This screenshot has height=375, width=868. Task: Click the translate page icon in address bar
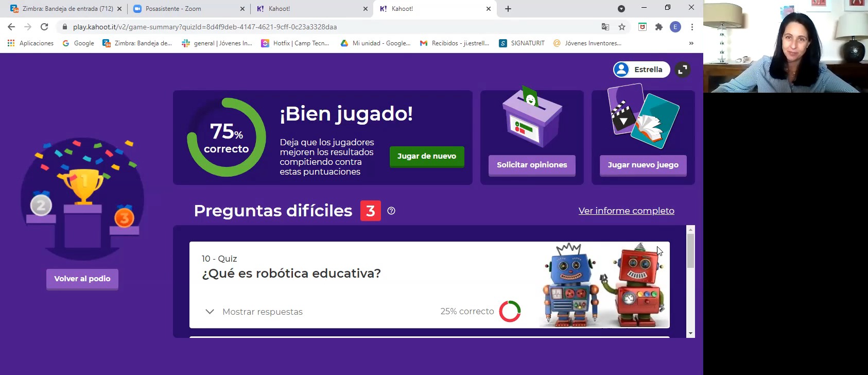(x=605, y=27)
